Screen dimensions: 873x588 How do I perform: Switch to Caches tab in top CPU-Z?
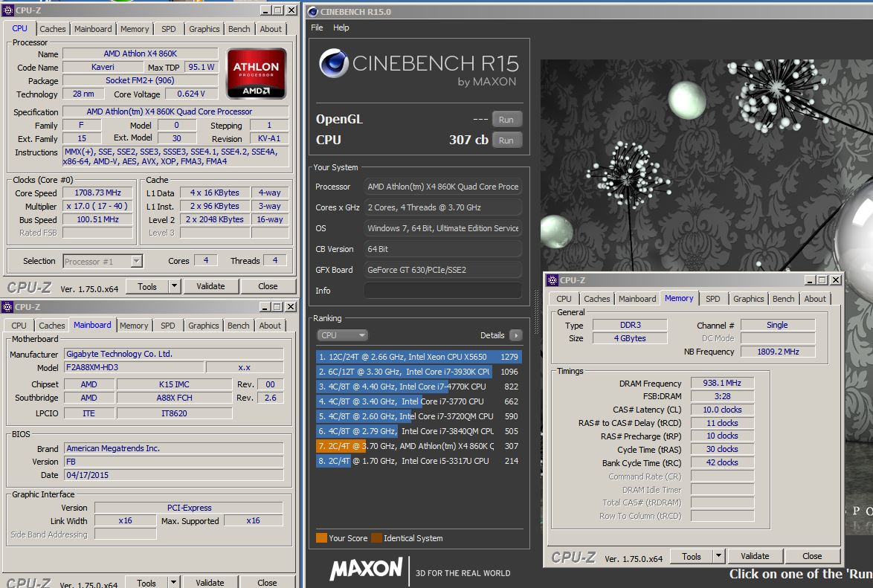point(52,29)
